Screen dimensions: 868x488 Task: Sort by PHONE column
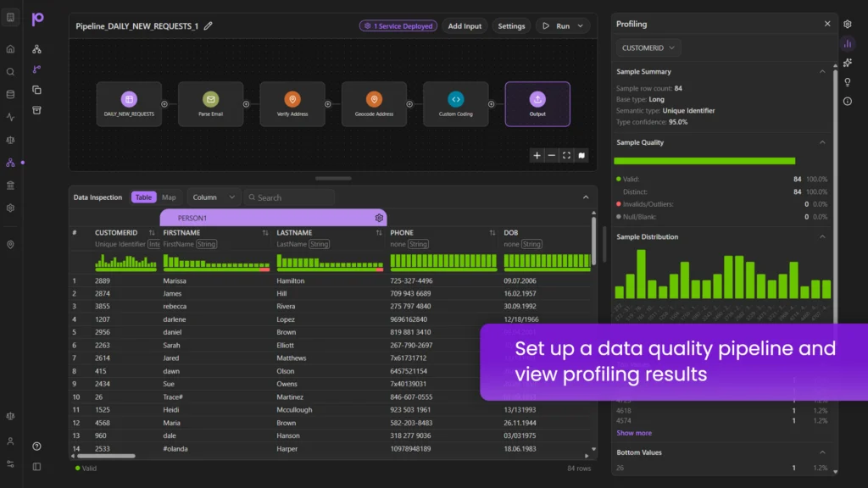(x=492, y=233)
